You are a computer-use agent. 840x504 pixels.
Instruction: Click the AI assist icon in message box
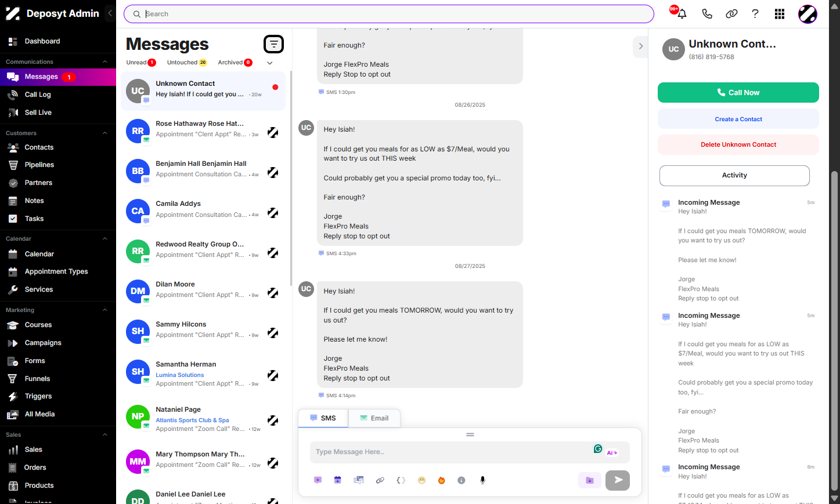click(x=612, y=452)
